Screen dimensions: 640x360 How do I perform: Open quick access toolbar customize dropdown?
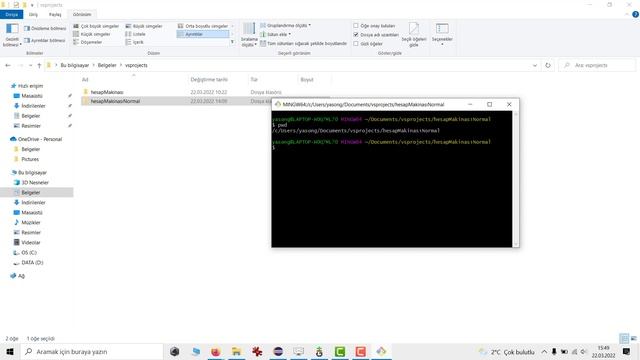(32, 5)
